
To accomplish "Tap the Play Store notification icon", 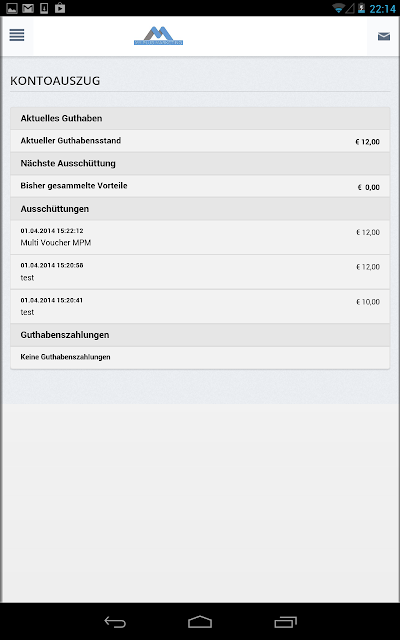I will click(60, 8).
